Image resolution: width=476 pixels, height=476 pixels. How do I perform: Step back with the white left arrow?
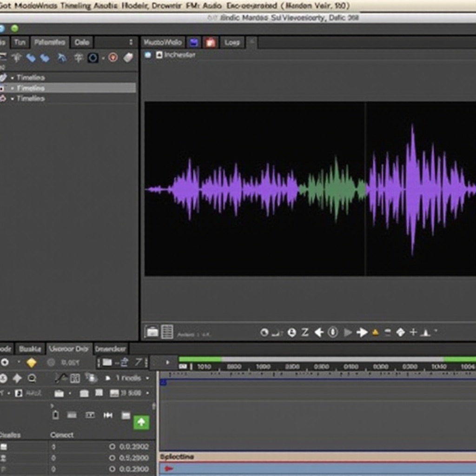[319, 332]
